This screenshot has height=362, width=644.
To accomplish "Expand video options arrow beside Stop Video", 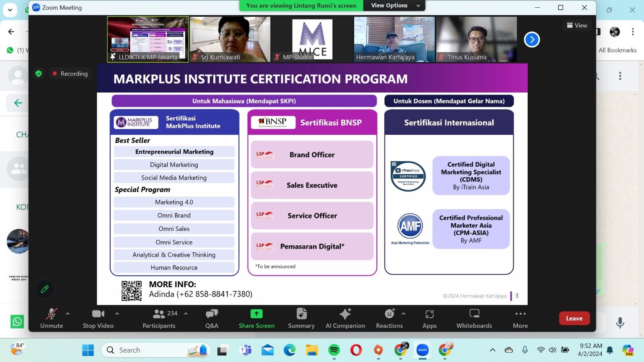I will tap(117, 313).
